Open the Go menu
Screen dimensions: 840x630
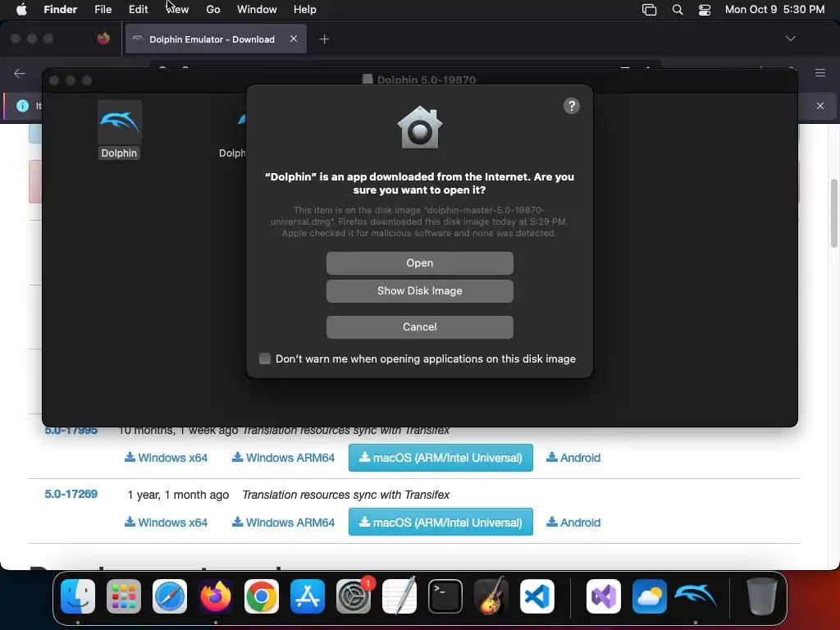(x=213, y=9)
